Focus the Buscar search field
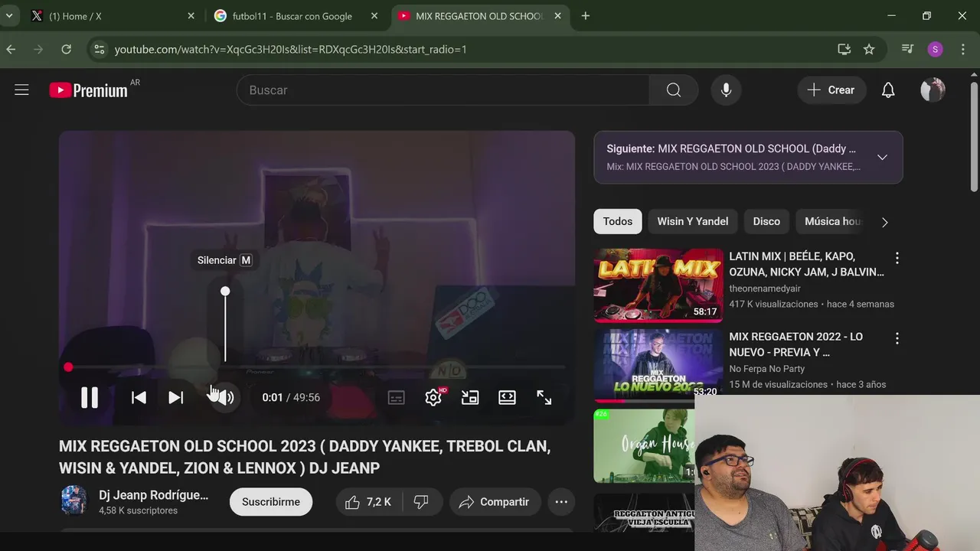The image size is (980, 551). 443,90
